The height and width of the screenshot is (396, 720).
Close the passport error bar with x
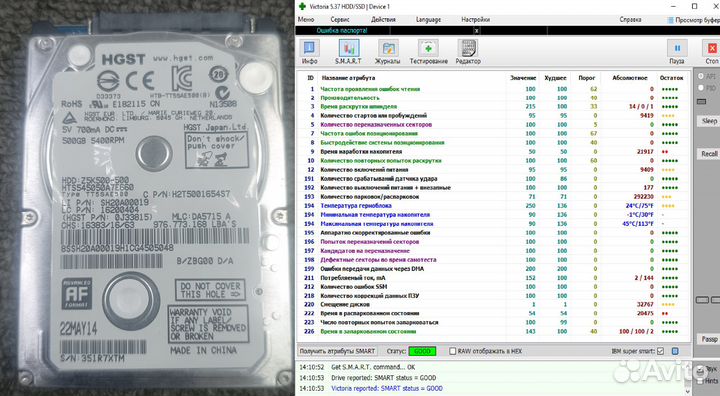point(476,31)
